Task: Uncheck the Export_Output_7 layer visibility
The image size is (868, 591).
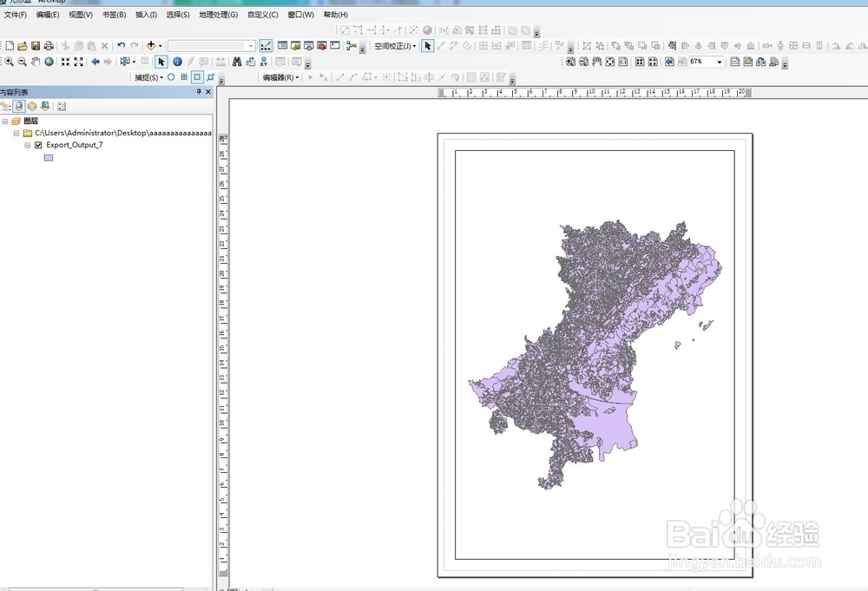Action: [38, 145]
